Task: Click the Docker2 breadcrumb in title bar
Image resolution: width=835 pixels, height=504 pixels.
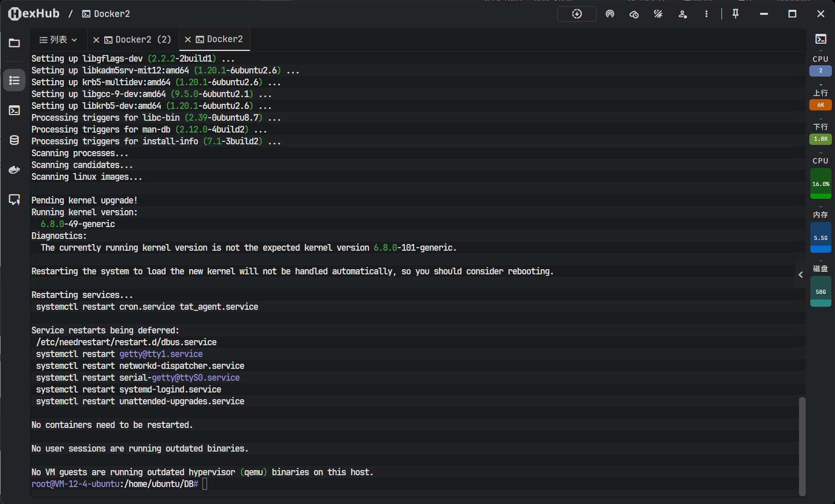Action: pos(106,14)
